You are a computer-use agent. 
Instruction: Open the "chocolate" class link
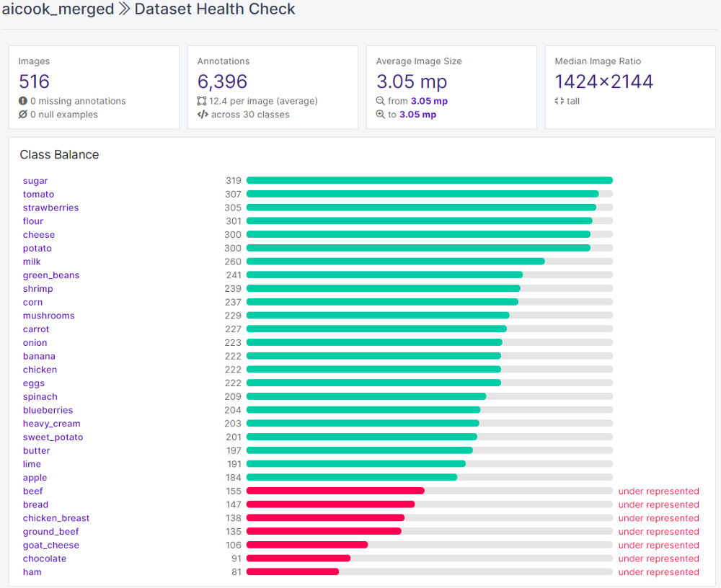(x=45, y=558)
